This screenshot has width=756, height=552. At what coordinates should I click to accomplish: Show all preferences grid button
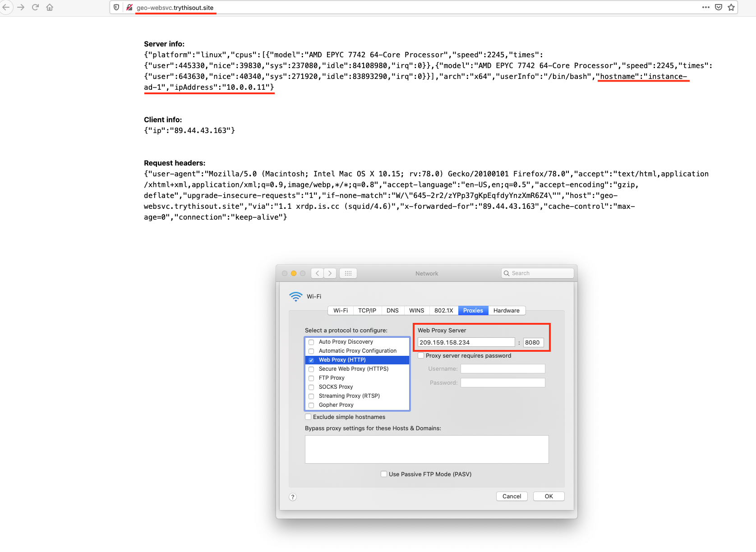[348, 273]
